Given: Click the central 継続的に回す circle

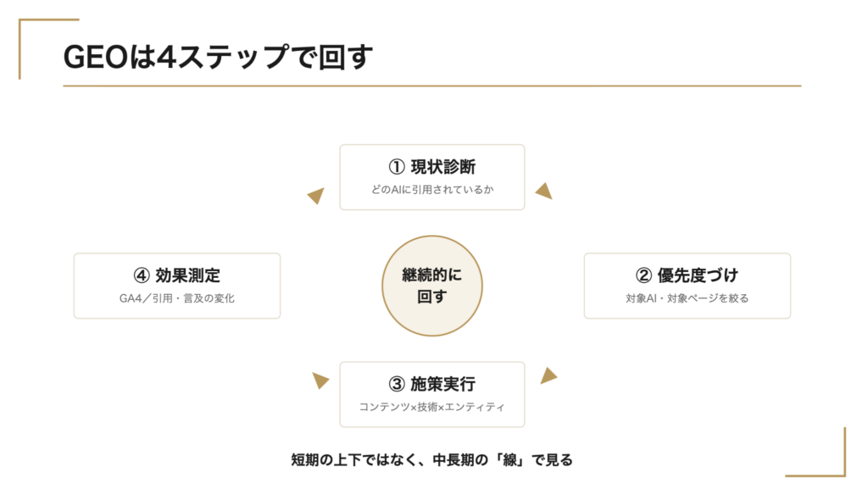Looking at the screenshot, I should click(431, 286).
